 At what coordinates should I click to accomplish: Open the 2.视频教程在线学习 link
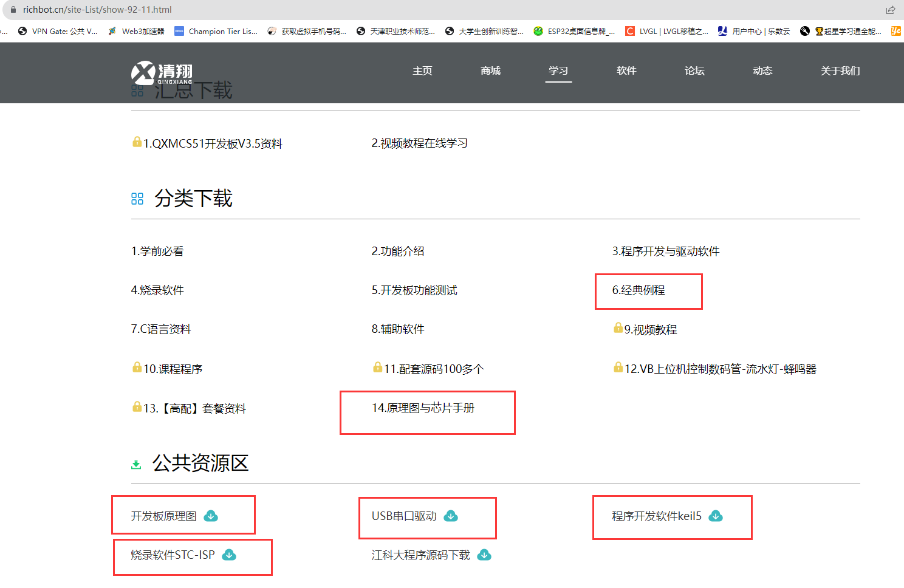(420, 143)
